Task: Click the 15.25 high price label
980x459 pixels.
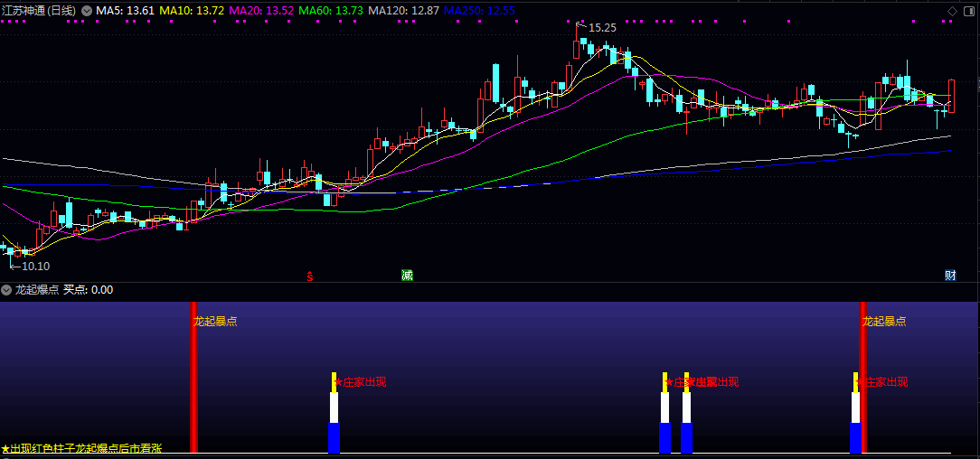Action: coord(602,27)
